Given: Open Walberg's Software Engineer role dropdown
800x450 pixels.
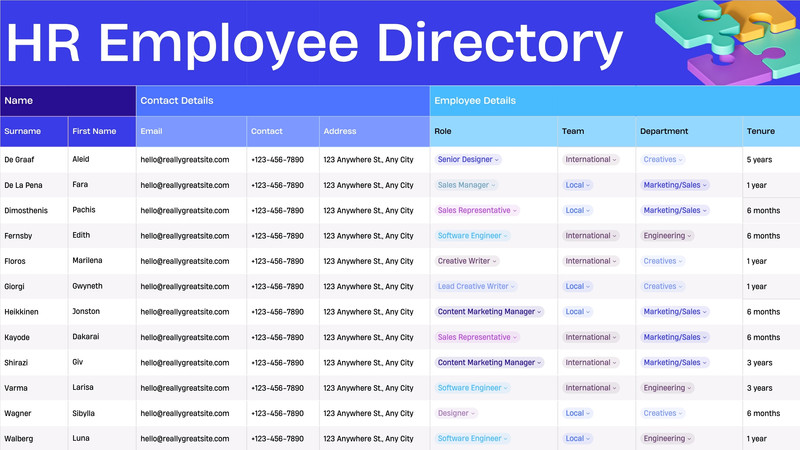Looking at the screenshot, I should (472, 438).
